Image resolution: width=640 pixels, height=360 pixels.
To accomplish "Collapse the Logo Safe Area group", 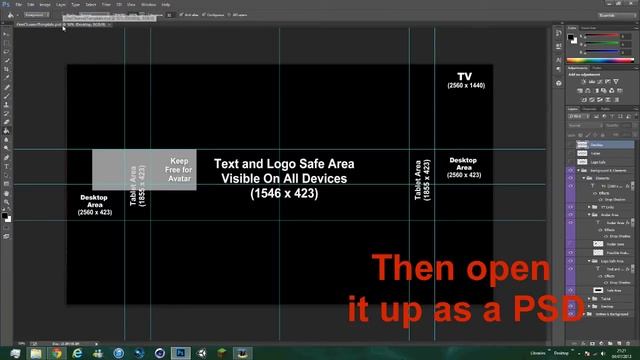I will (589, 261).
